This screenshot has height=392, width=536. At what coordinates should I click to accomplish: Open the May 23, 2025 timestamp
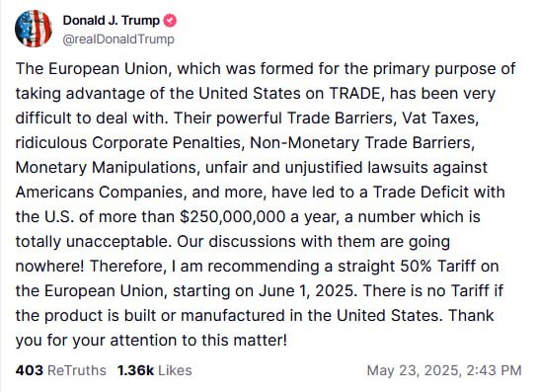[x=413, y=370]
